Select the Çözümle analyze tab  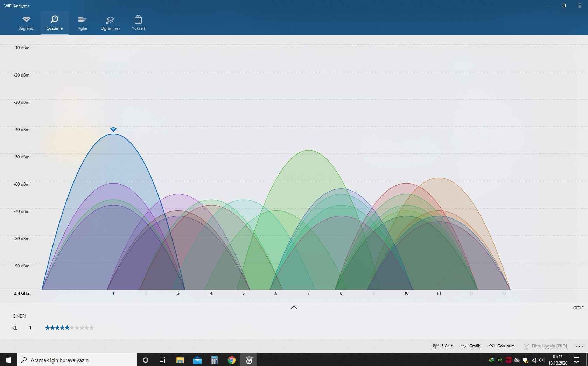click(55, 23)
